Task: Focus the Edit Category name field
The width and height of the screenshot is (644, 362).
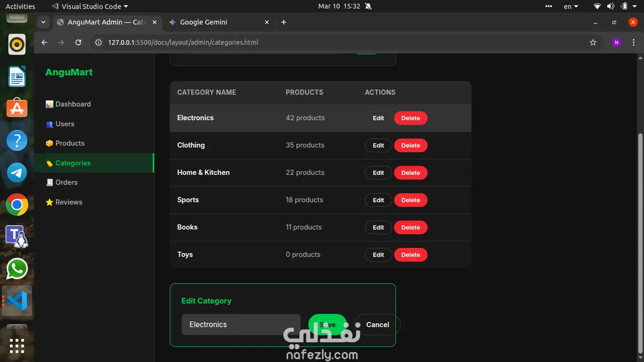Action: (x=241, y=325)
